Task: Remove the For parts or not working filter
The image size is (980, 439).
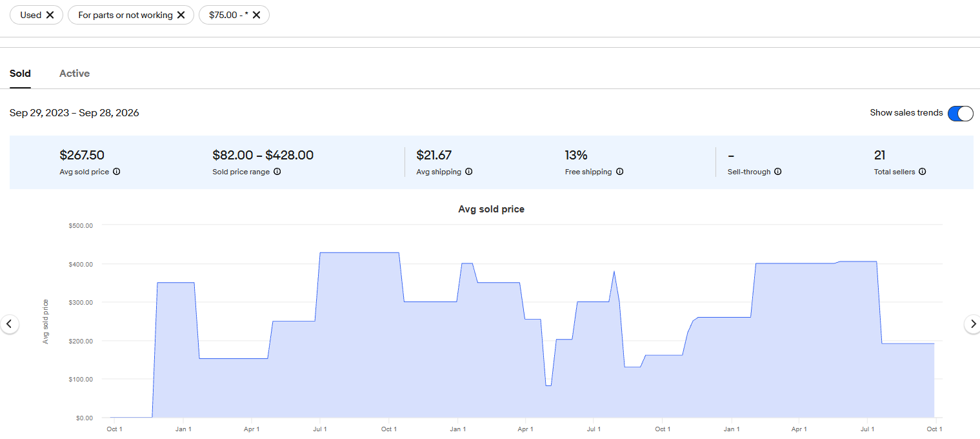Action: click(181, 15)
